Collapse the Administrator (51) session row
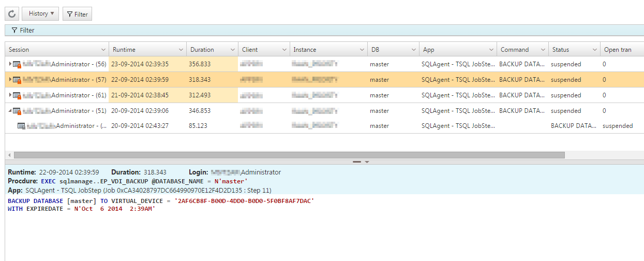Viewport: 644px width, 261px height. [x=10, y=111]
